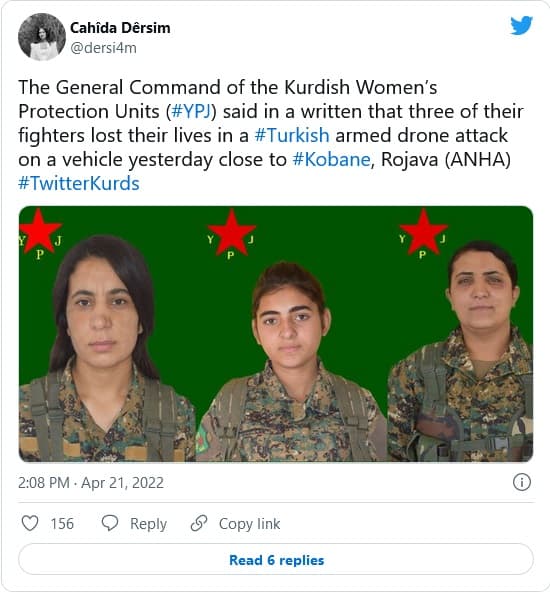Open the tweet info circle icon
550x592 pixels.
coord(522,482)
